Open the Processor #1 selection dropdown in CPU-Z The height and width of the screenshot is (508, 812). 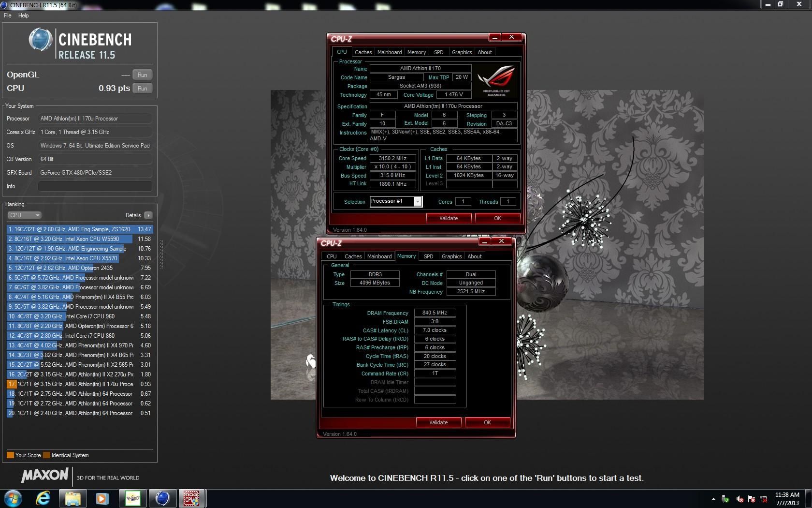click(396, 201)
